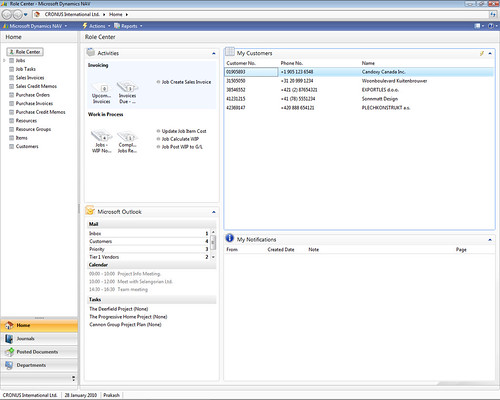Open navigation pane configure buttons chevron
This screenshot has height=400, width=500.
coord(73,378)
